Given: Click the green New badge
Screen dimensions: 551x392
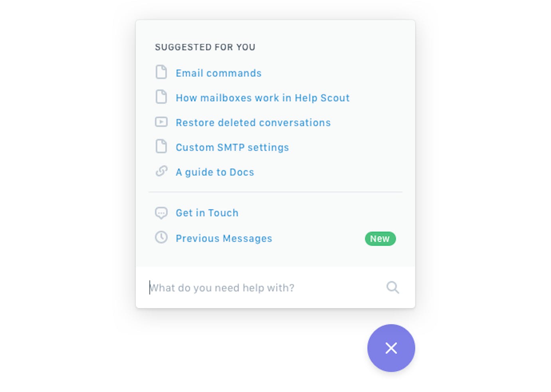Looking at the screenshot, I should pyautogui.click(x=380, y=239).
